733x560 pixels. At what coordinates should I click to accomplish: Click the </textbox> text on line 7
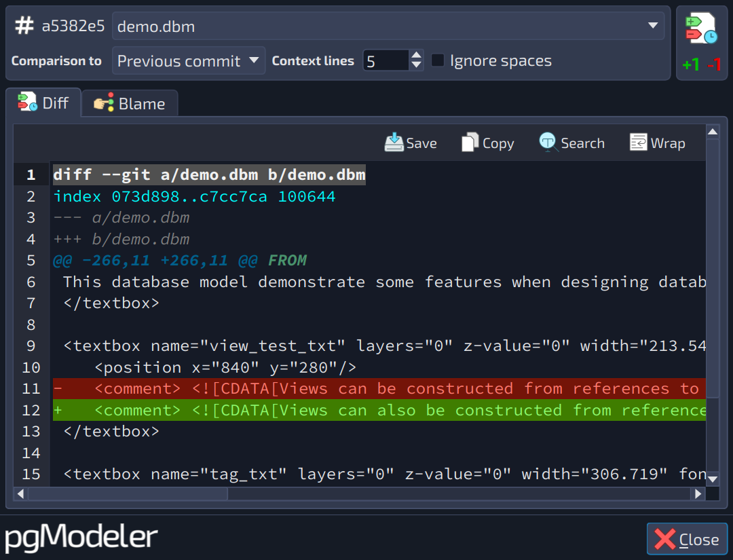[x=111, y=303]
